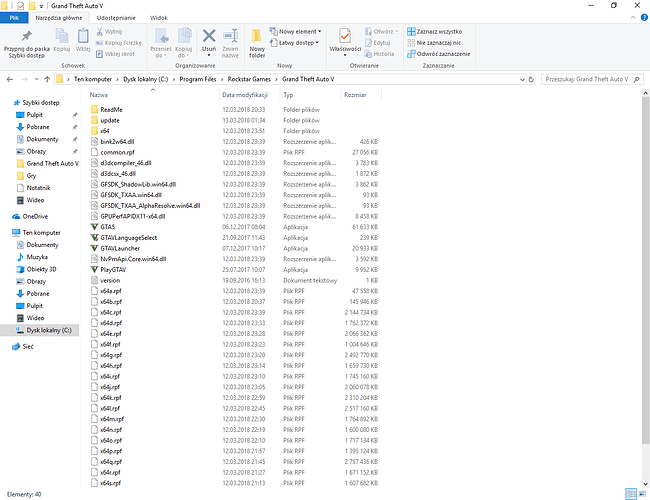650x500 pixels.
Task: Open Help via blue question icon
Action: [644, 17]
